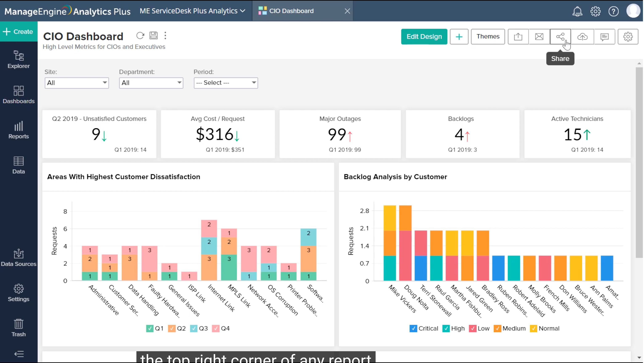Click the save icon beside title

point(153,36)
